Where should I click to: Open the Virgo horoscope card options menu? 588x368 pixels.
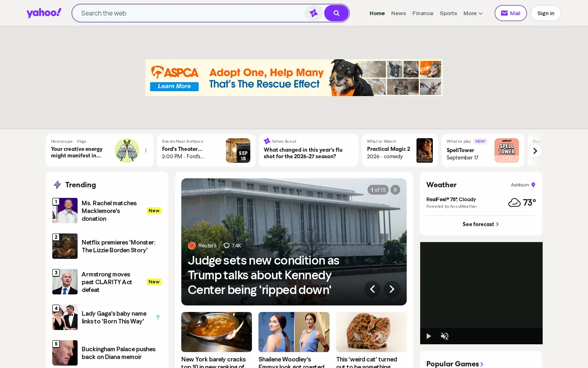(x=146, y=150)
